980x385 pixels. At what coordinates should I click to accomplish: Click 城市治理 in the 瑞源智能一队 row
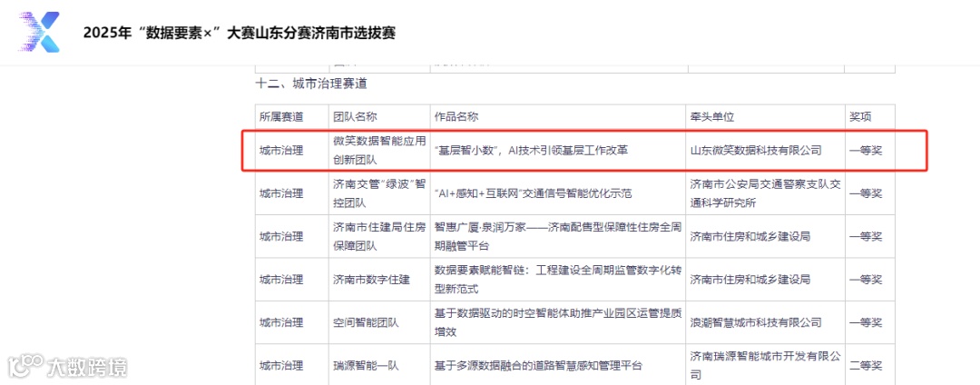[x=281, y=366]
